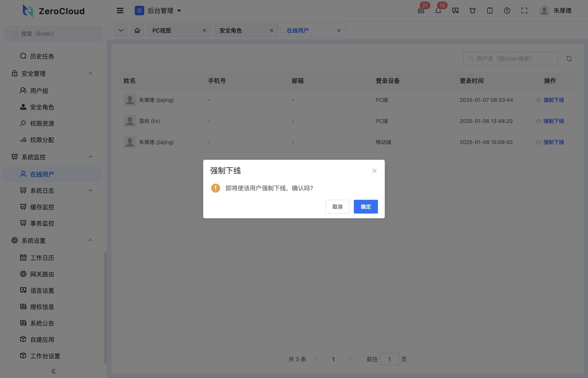Viewport: 588px width, 378px height.
Task: Close the 强制下线 dialog with X
Action: (374, 170)
